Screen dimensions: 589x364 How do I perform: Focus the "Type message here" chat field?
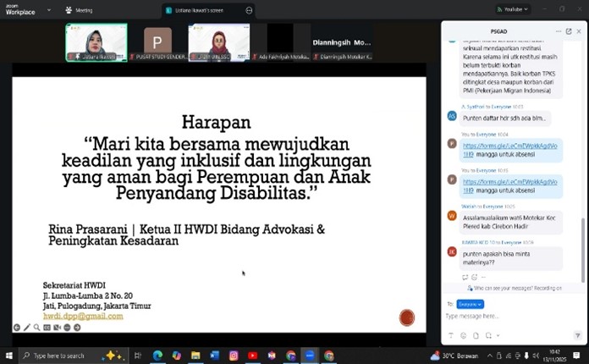coord(508,317)
